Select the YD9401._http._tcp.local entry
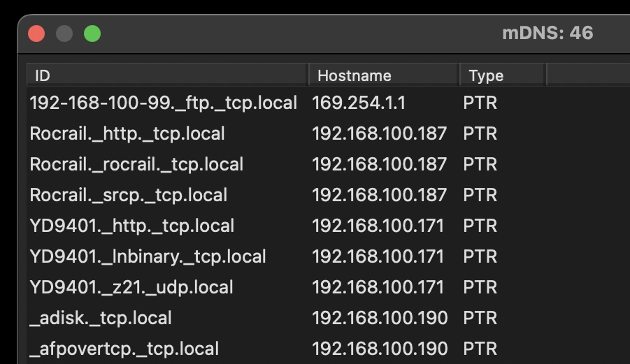Viewport: 630px width, 364px height. [x=131, y=226]
